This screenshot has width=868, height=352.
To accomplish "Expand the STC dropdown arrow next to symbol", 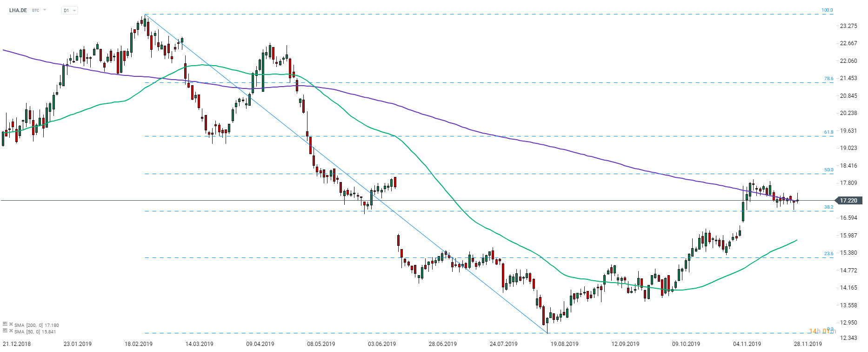I will [x=45, y=10].
